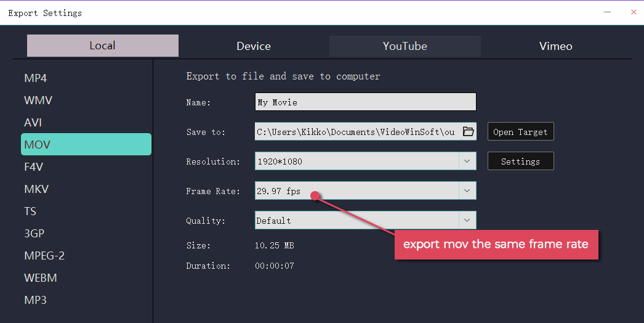Select the Local export tab

point(102,46)
